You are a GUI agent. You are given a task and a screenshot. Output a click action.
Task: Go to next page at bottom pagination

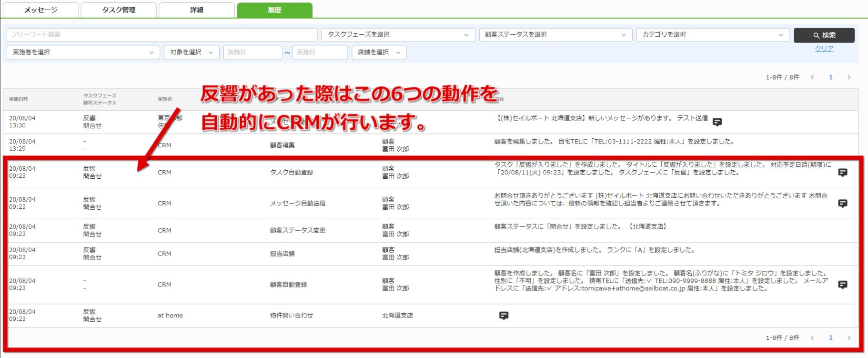pyautogui.click(x=849, y=338)
